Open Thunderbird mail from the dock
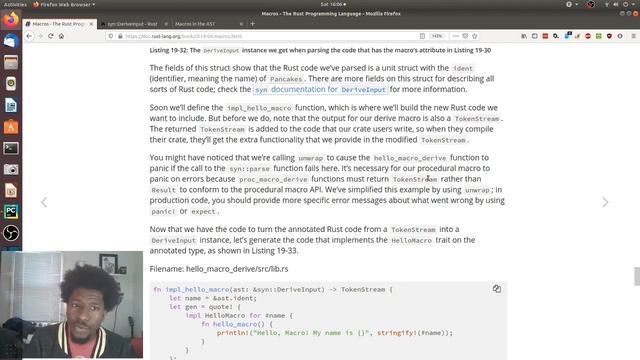640x360 pixels. click(x=11, y=41)
